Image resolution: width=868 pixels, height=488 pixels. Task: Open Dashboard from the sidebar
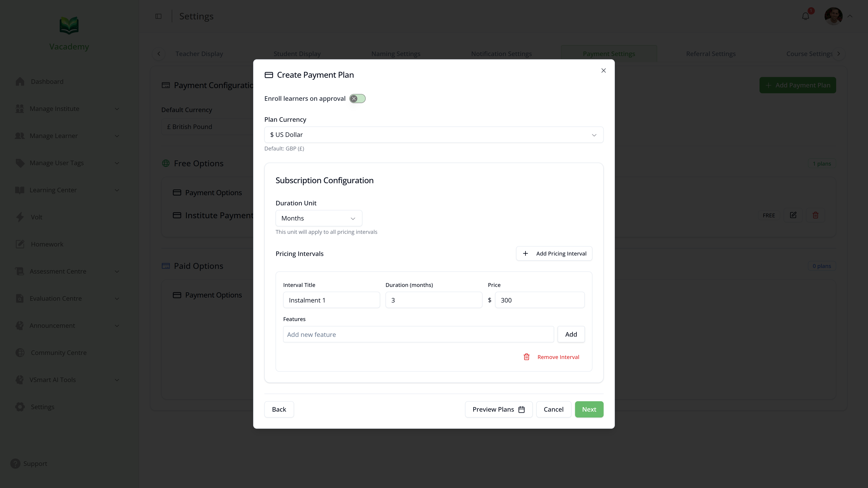(47, 82)
